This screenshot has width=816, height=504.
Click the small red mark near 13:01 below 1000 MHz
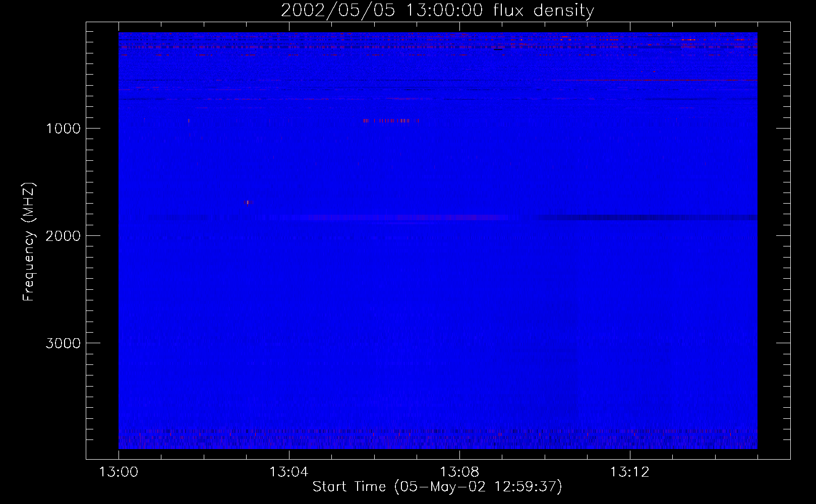[x=189, y=121]
